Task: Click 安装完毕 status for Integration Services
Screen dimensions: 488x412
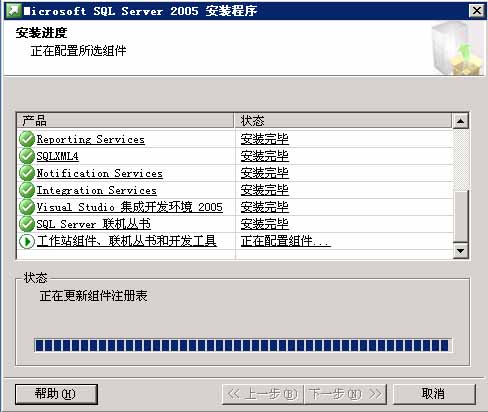Action: coord(265,190)
